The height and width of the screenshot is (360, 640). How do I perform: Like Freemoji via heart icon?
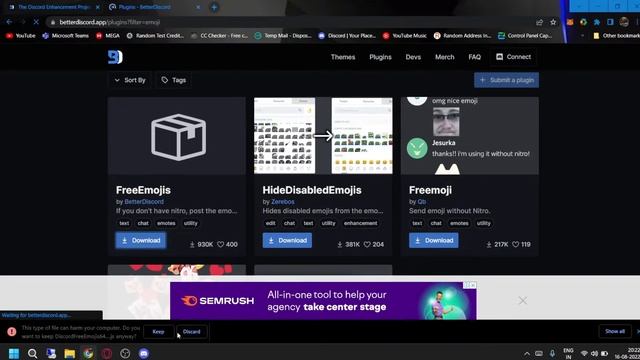(516, 244)
